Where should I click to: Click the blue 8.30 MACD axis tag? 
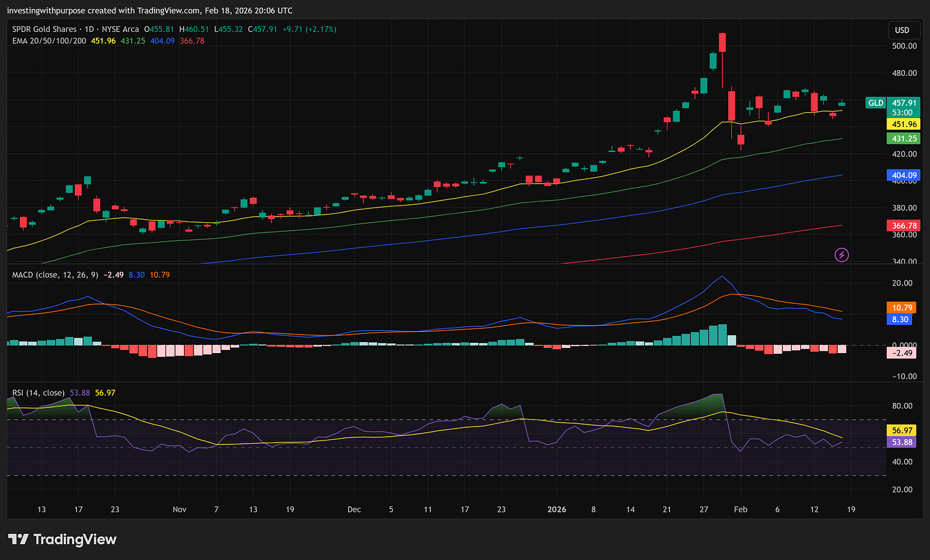coord(899,319)
